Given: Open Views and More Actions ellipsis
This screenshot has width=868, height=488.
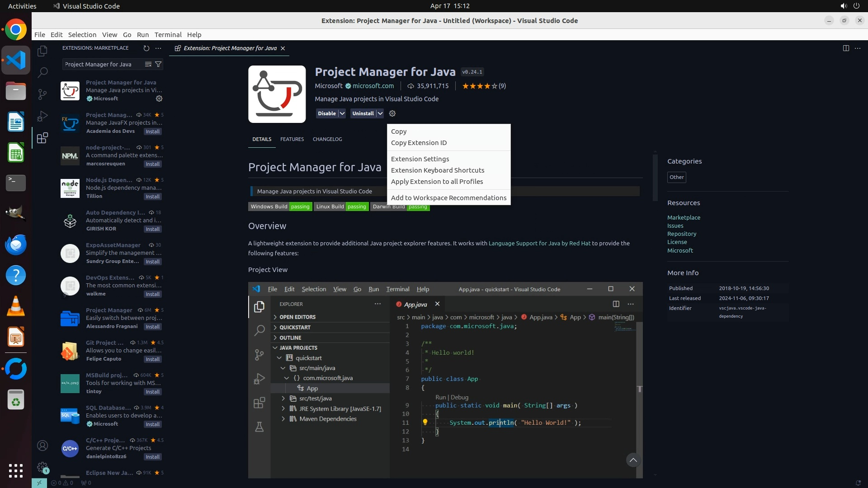Looking at the screenshot, I should pyautogui.click(x=158, y=48).
